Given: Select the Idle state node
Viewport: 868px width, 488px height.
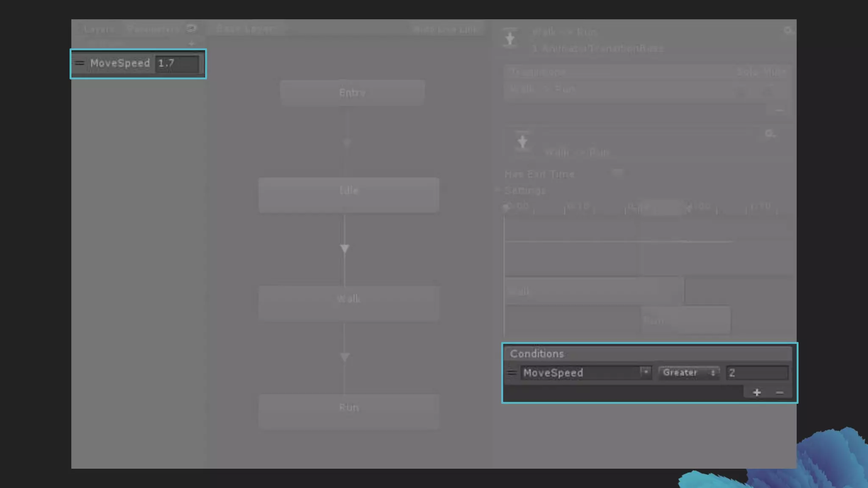Looking at the screenshot, I should pyautogui.click(x=348, y=195).
